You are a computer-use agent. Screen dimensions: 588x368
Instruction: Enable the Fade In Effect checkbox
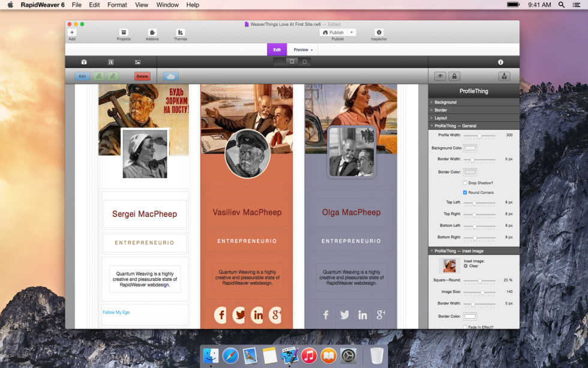click(x=465, y=327)
